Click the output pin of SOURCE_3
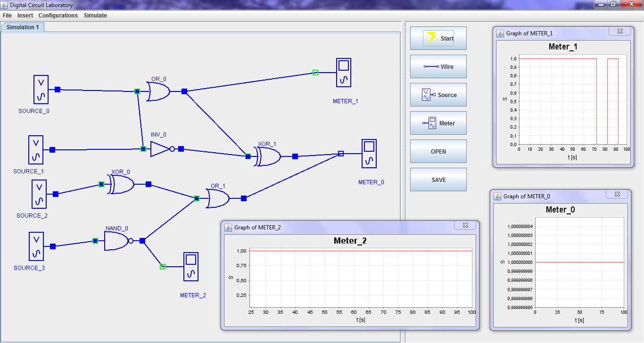The height and width of the screenshot is (343, 644). coord(53,246)
